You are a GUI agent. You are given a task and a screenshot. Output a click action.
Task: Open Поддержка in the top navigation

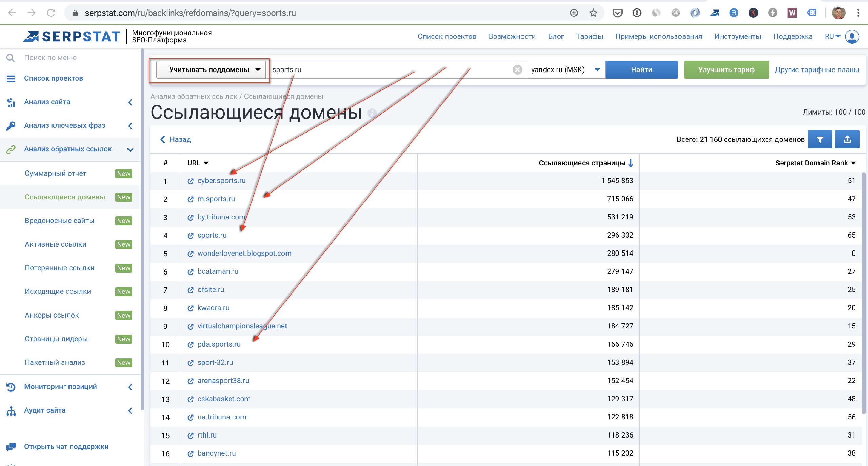pyautogui.click(x=793, y=36)
